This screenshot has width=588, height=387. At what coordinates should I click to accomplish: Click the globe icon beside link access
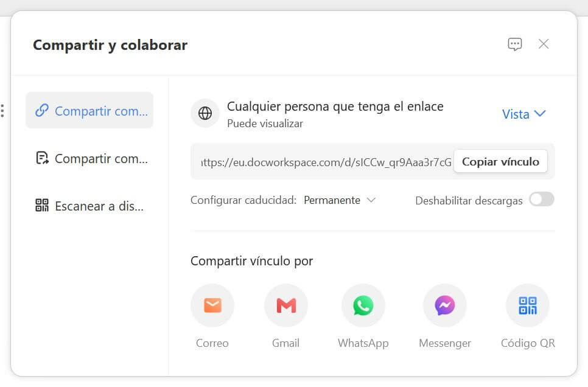(x=205, y=113)
